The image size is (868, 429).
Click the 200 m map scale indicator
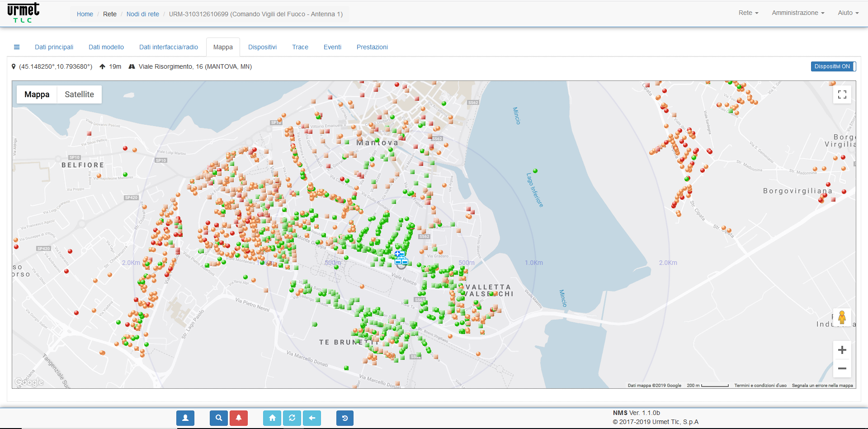pos(708,386)
